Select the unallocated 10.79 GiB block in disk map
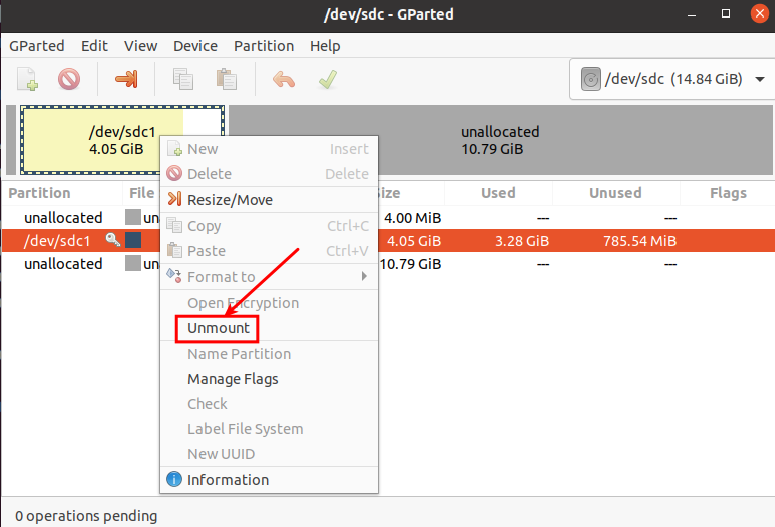 (x=501, y=140)
